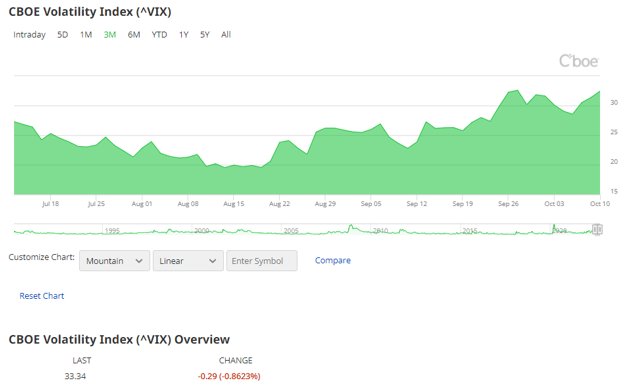
Task: Click the change value -0.29 (-0.8623%)
Action: 229,376
